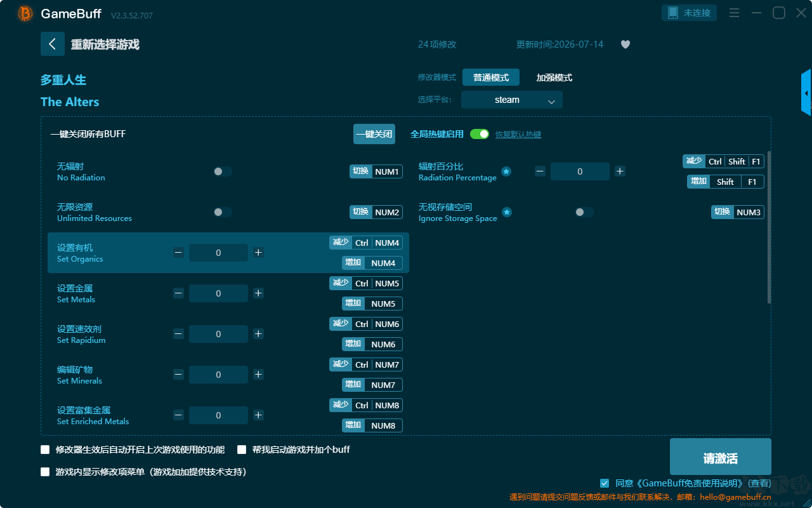Decrease Radiation Percentage with the minus button

[540, 171]
